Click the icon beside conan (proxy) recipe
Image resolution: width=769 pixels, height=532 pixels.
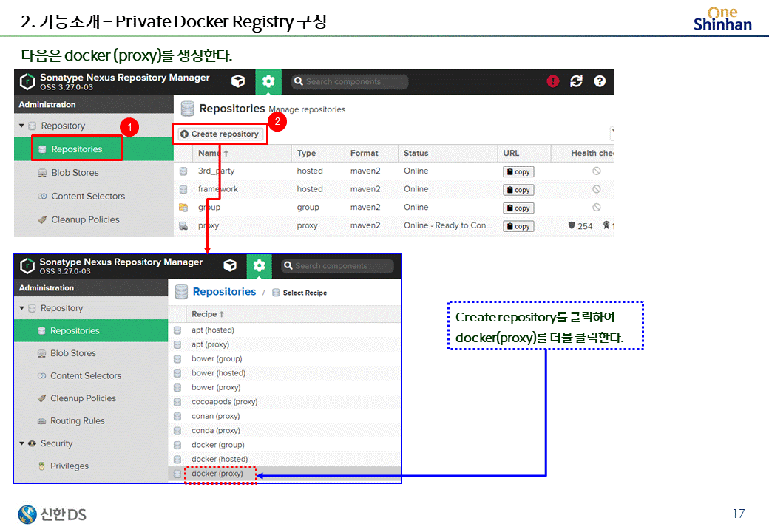tap(177, 417)
